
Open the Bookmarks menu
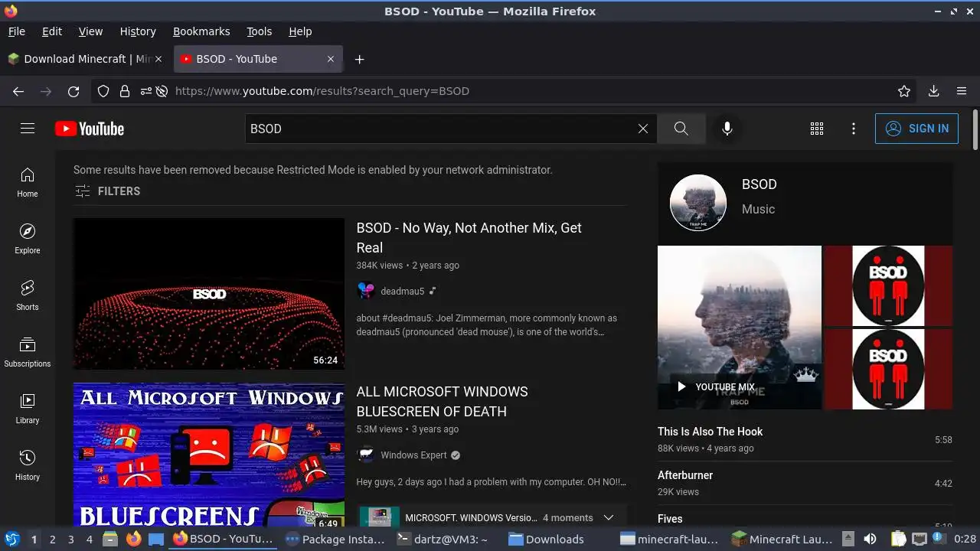[x=201, y=31]
